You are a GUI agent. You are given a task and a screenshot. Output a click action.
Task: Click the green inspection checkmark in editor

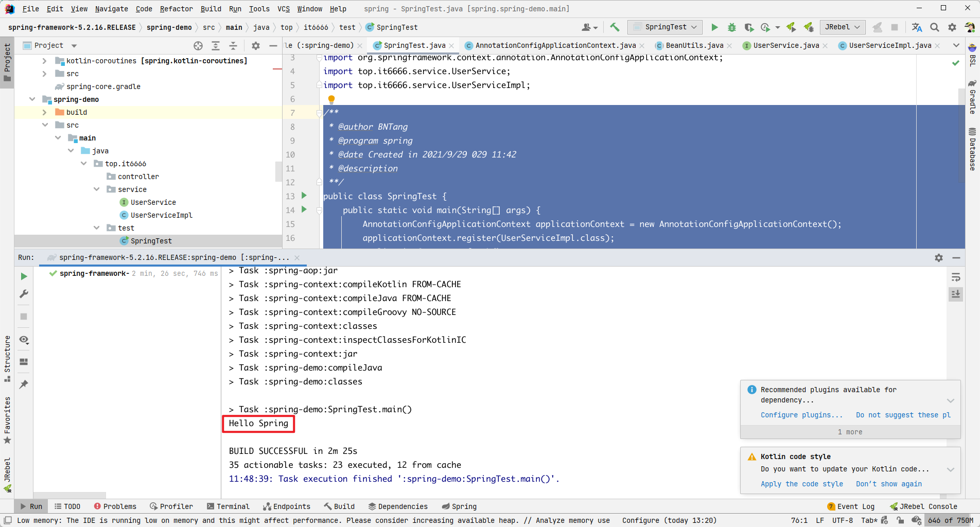pyautogui.click(x=956, y=63)
